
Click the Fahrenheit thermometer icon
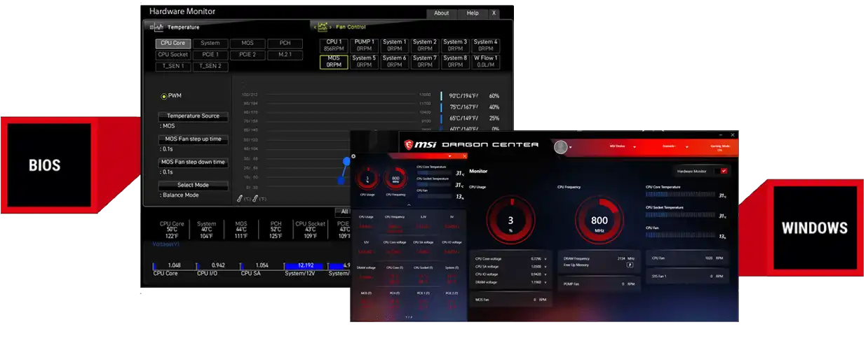tap(255, 199)
